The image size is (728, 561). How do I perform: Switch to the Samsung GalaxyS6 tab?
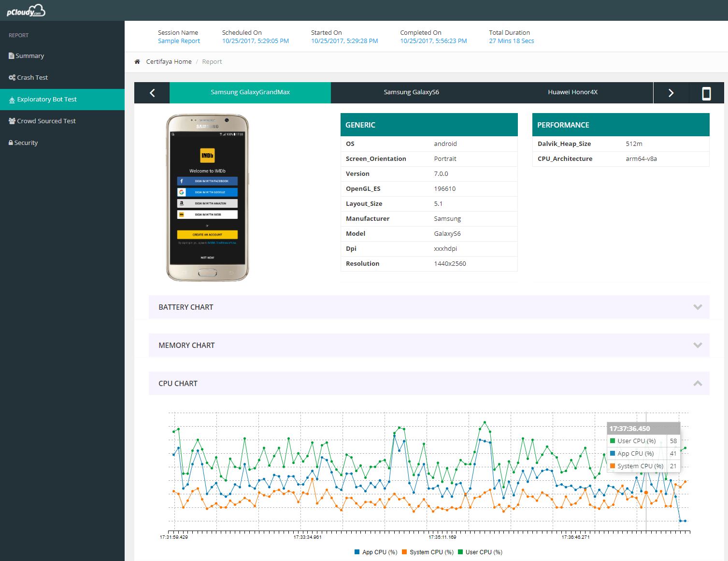(x=411, y=92)
